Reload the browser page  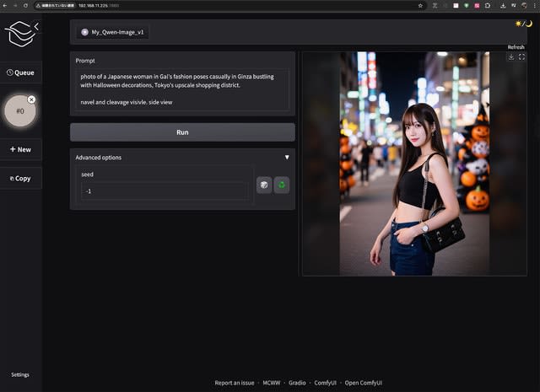point(26,5)
